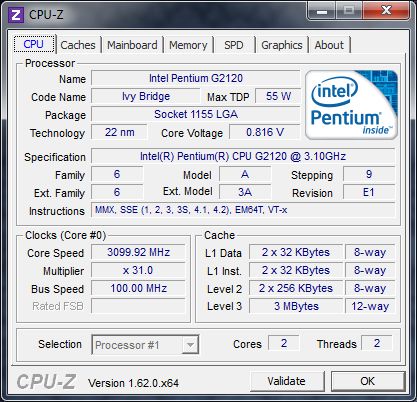Switch to the Memory tab
417x402 pixels.
click(188, 45)
